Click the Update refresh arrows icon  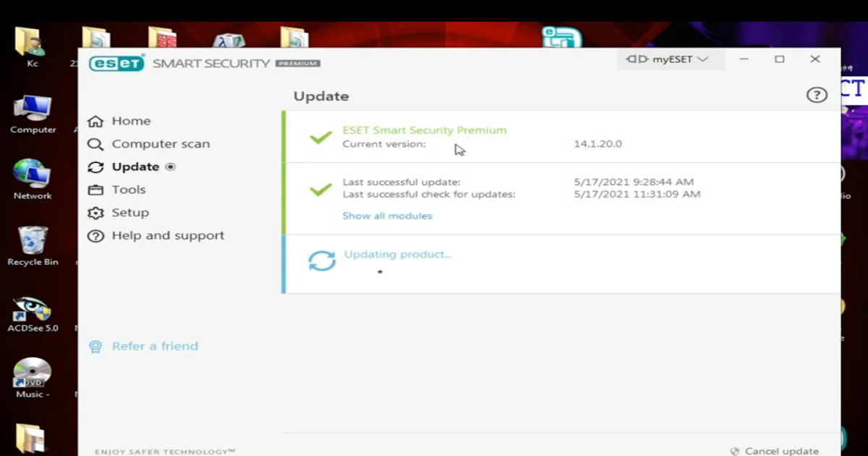[95, 167]
